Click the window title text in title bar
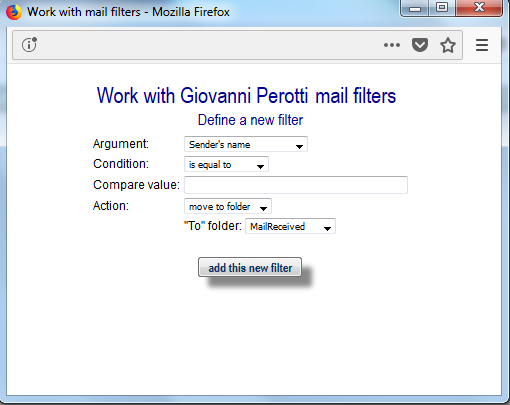Viewport: 510px width, 405px height. [x=128, y=12]
